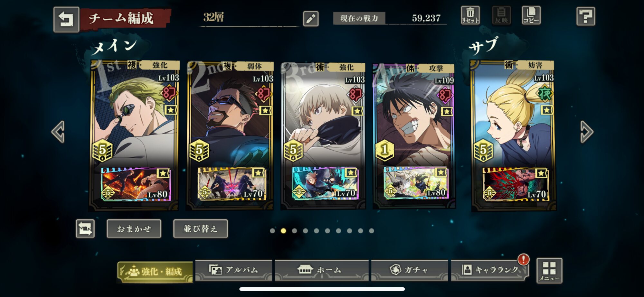This screenshot has width=644, height=297.
Task: Tap the back arrow icon
Action: [66, 20]
